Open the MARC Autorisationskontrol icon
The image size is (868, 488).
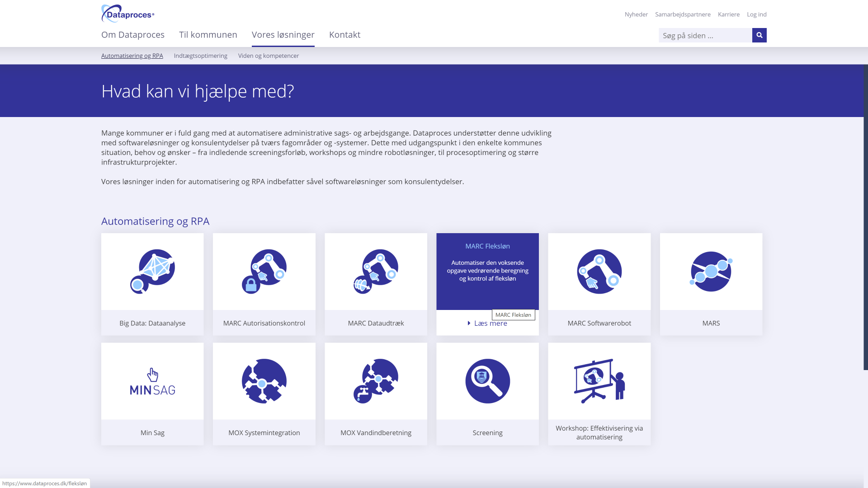pyautogui.click(x=264, y=272)
